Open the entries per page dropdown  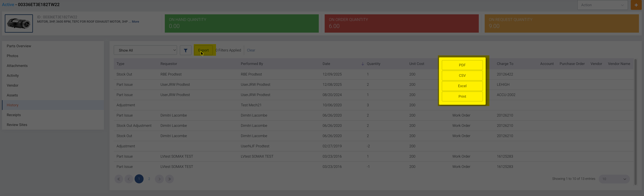614,179
